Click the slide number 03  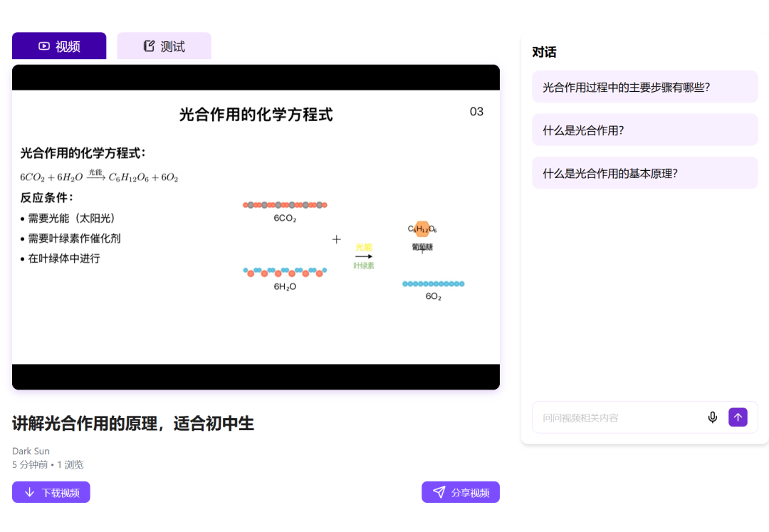pyautogui.click(x=476, y=112)
